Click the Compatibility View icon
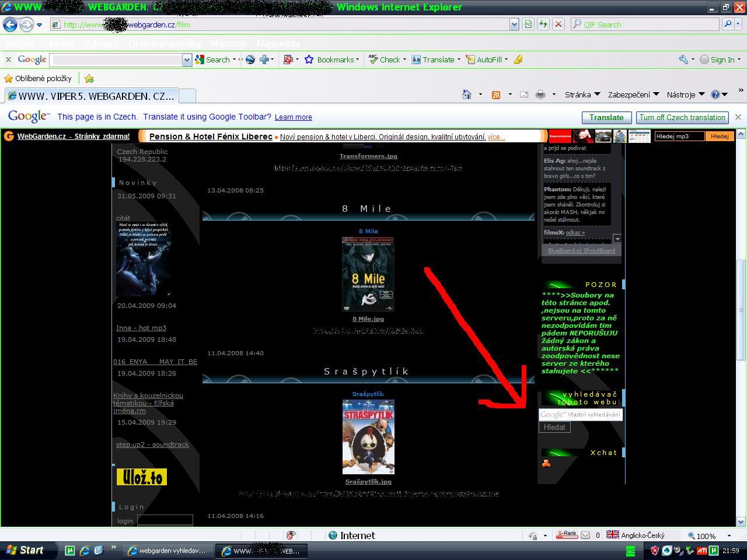 click(x=528, y=24)
